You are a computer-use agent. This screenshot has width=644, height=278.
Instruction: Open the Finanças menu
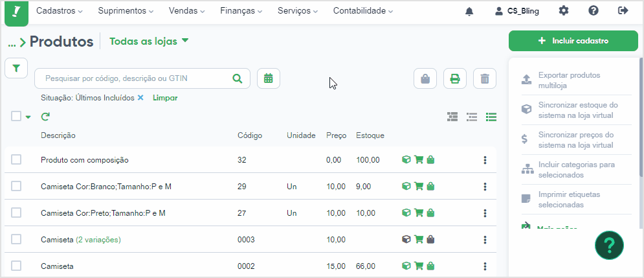241,11
